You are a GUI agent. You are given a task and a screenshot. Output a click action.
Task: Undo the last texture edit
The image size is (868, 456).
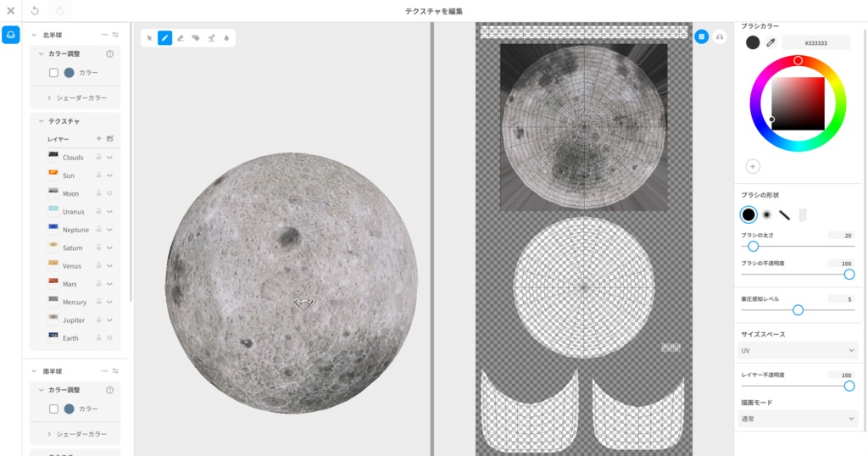point(34,10)
